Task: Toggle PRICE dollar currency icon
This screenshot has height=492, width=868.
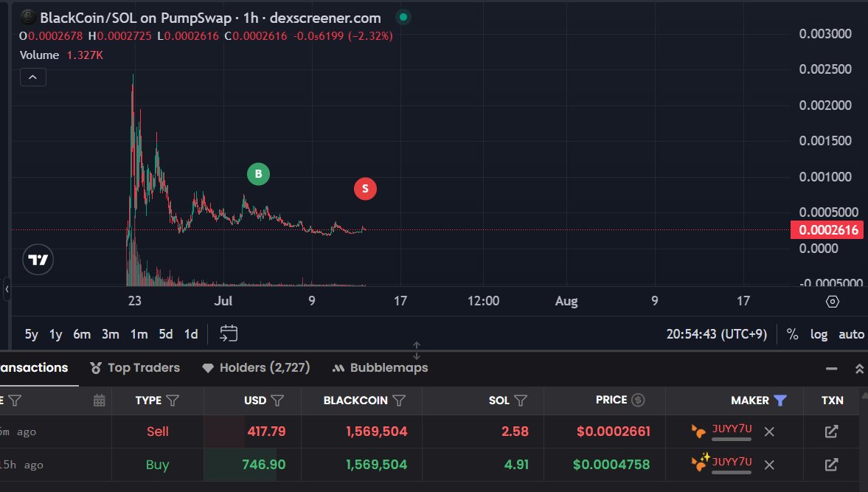Action: (x=638, y=400)
